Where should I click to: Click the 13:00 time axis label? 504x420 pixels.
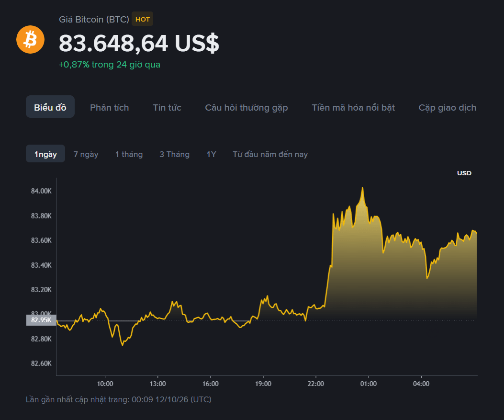pos(158,384)
